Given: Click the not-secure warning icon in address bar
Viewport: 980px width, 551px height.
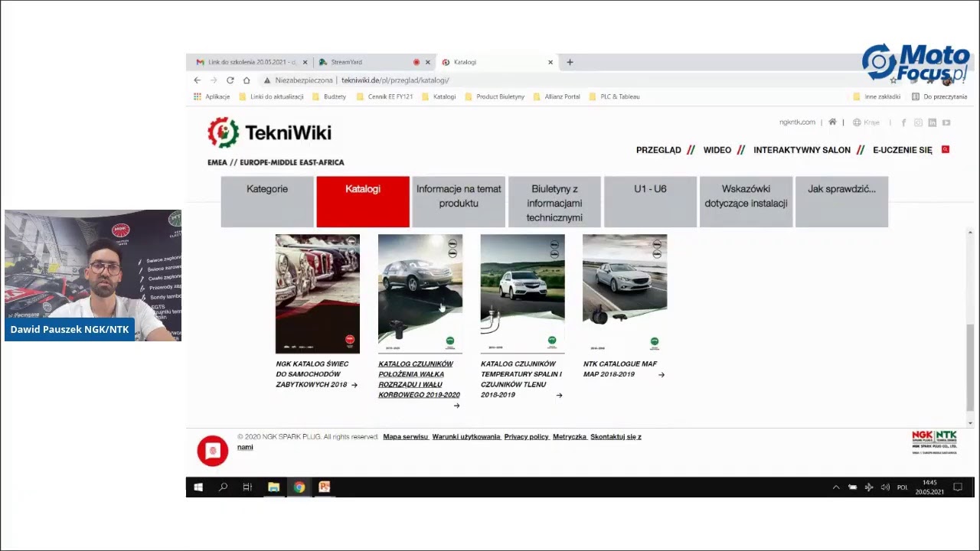Looking at the screenshot, I should pyautogui.click(x=267, y=80).
